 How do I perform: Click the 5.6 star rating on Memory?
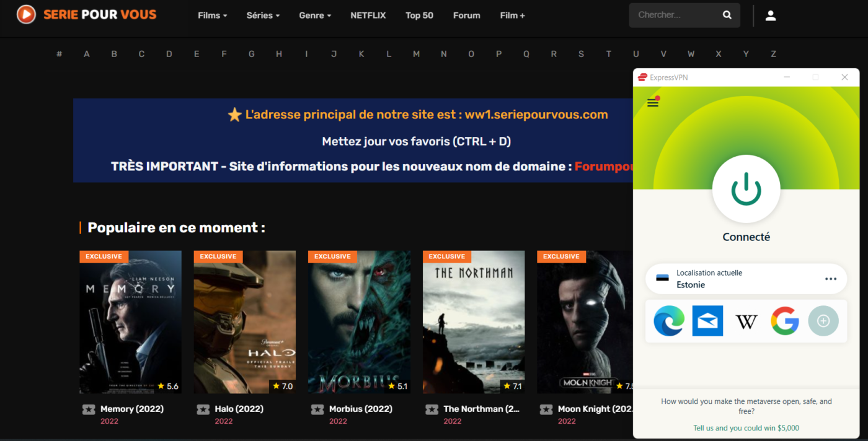point(167,386)
